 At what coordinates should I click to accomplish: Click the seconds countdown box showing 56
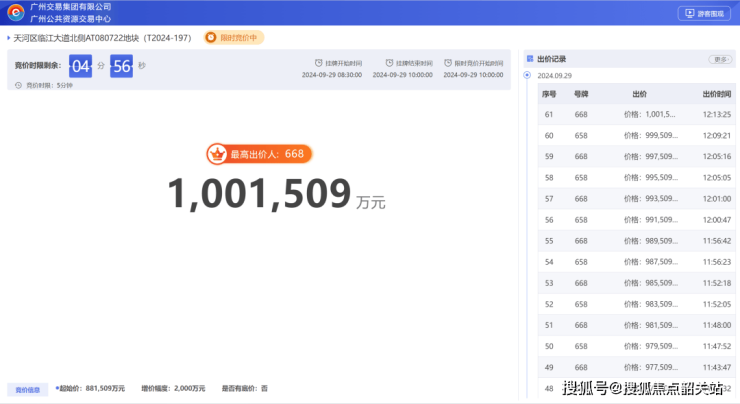pos(121,66)
